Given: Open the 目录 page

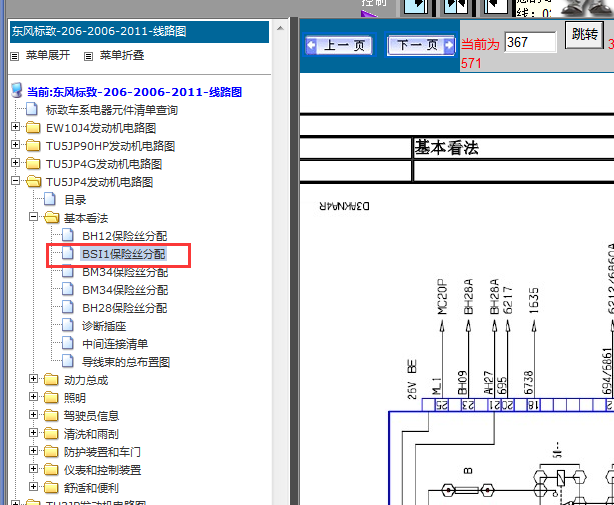Looking at the screenshot, I should pos(75,200).
